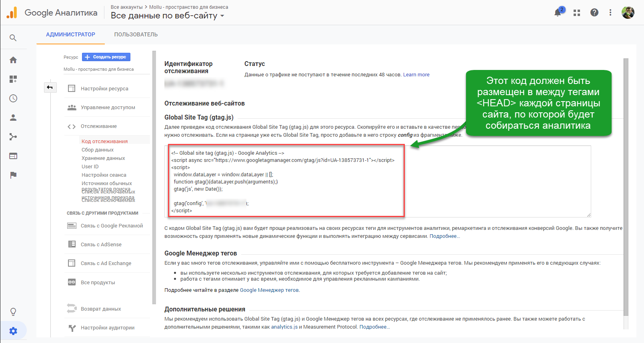Click the Learn more link
The height and width of the screenshot is (343, 644).
pyautogui.click(x=416, y=75)
